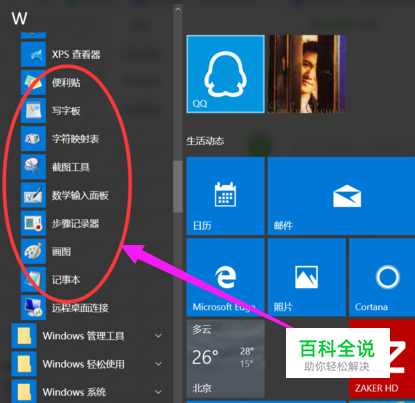
Task: Open the 照片 photos tile
Action: point(307,277)
